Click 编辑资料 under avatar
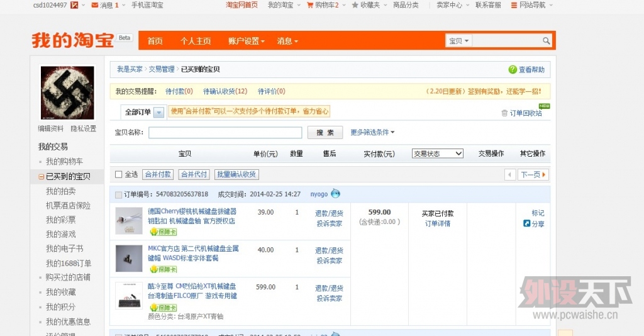The image size is (644, 336). point(51,128)
